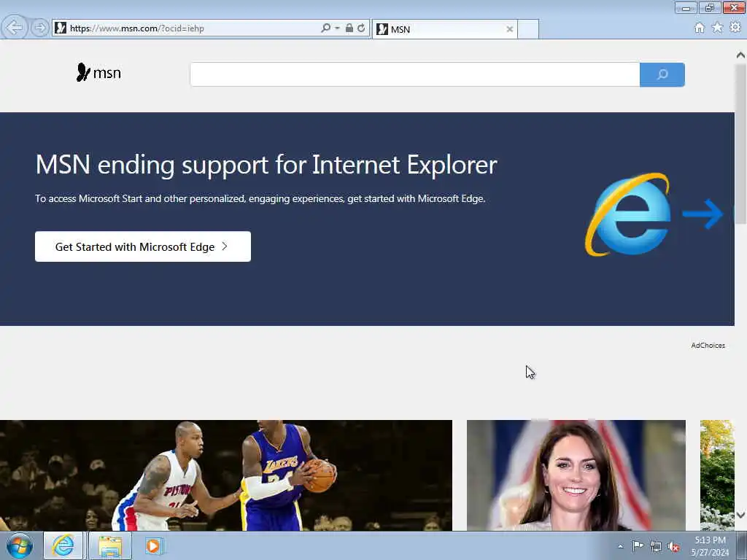Screen dimensions: 747x560
Task: Click Get Started with Microsoft Edge
Action: point(142,246)
